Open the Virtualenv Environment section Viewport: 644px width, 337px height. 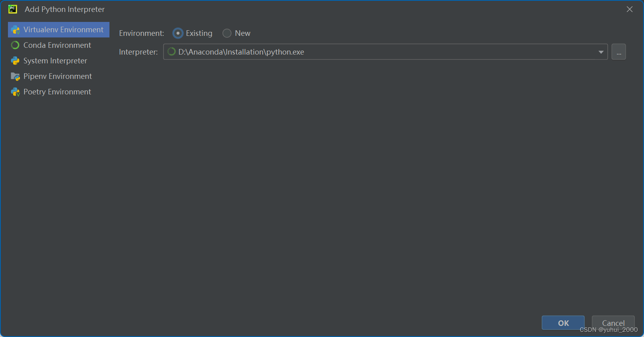[59, 30]
